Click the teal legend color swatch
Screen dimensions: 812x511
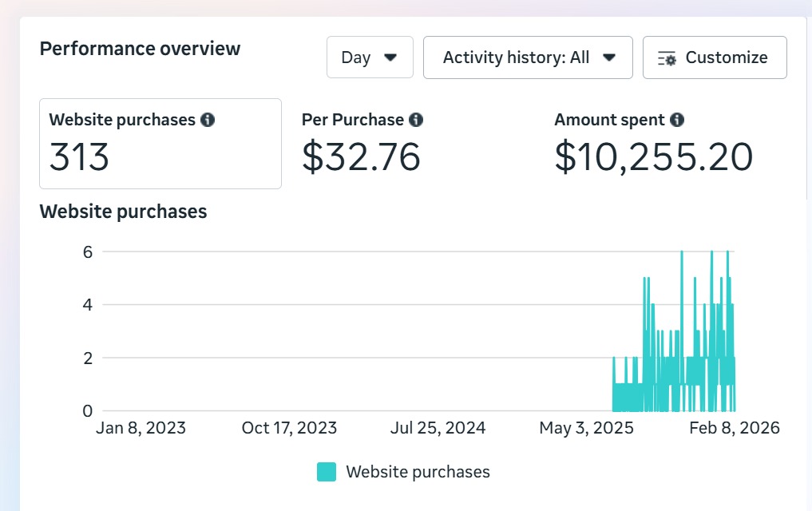(327, 472)
